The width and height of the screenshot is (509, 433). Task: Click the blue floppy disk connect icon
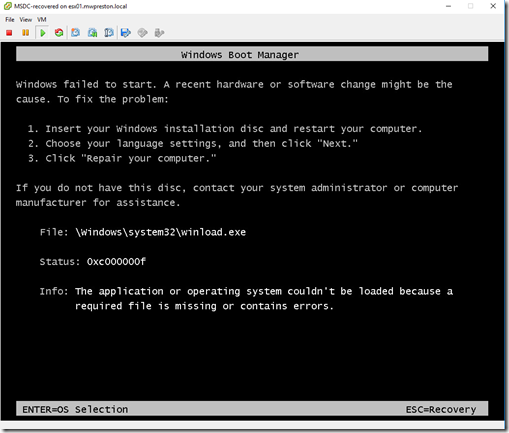point(126,33)
